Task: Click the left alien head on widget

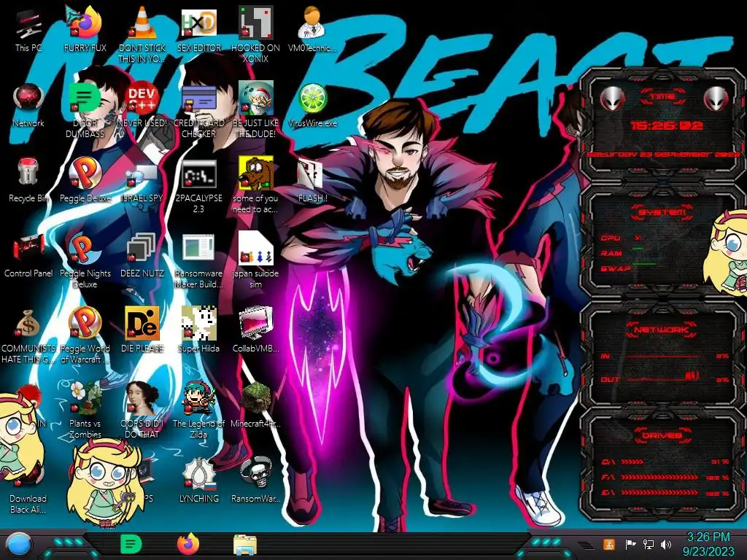Action: coord(612,98)
